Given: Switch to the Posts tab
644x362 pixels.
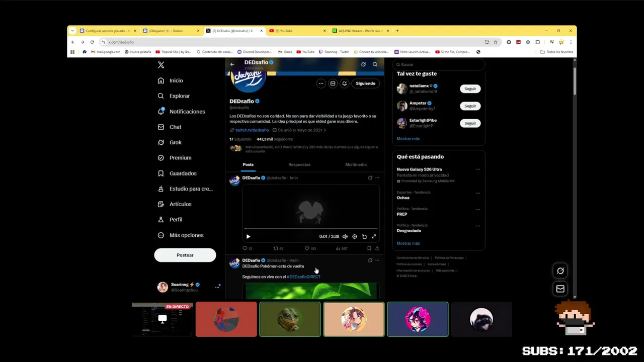Looking at the screenshot, I should (248, 164).
